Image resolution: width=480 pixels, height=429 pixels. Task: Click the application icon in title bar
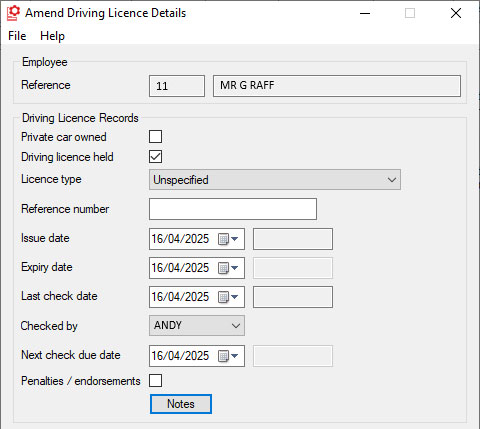[x=14, y=13]
